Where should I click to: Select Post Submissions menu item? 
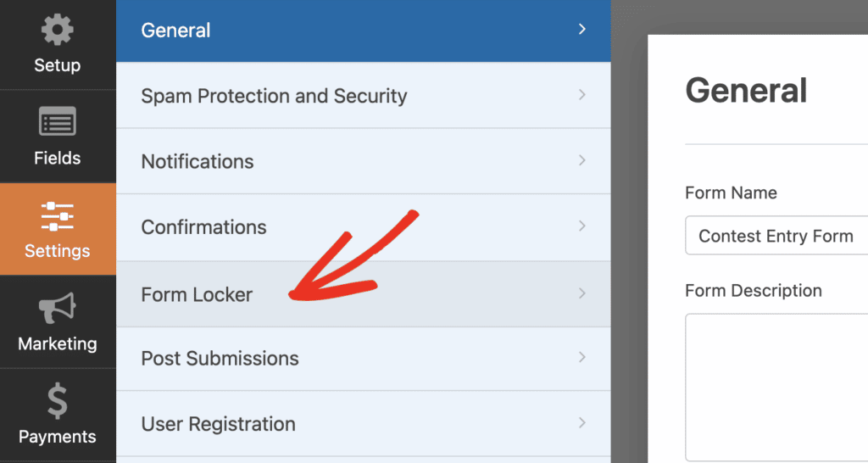coord(220,359)
